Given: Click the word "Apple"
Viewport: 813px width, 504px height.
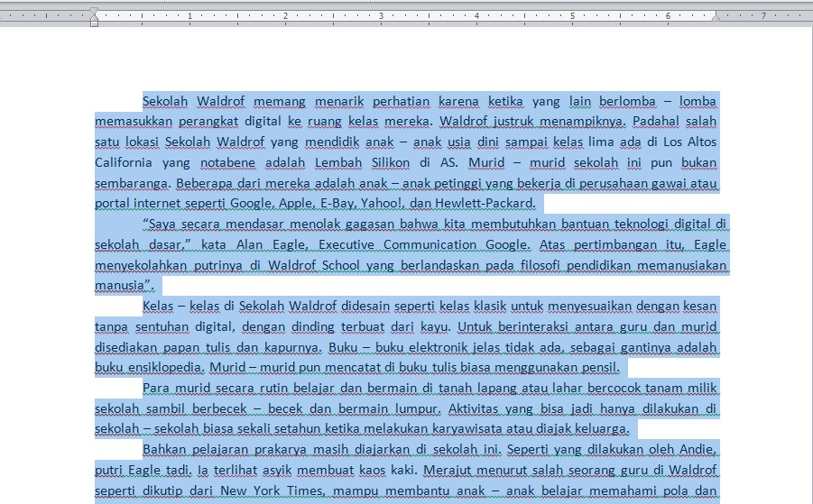Looking at the screenshot, I should [296, 203].
